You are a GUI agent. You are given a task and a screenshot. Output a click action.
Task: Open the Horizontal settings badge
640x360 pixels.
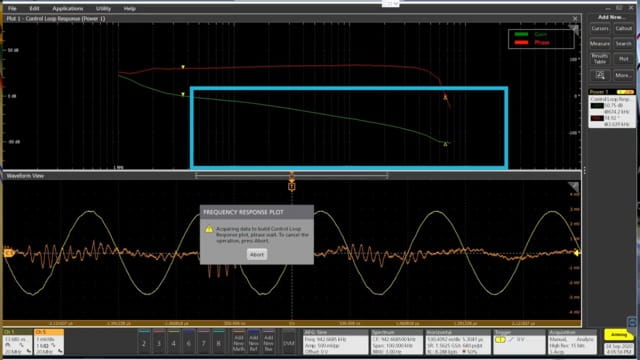[x=458, y=342]
